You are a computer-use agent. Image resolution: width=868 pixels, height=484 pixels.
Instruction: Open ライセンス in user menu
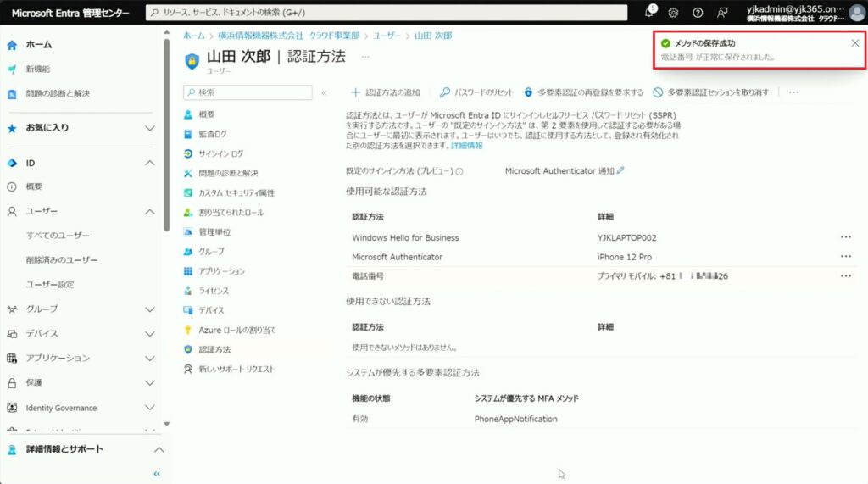[x=214, y=292]
